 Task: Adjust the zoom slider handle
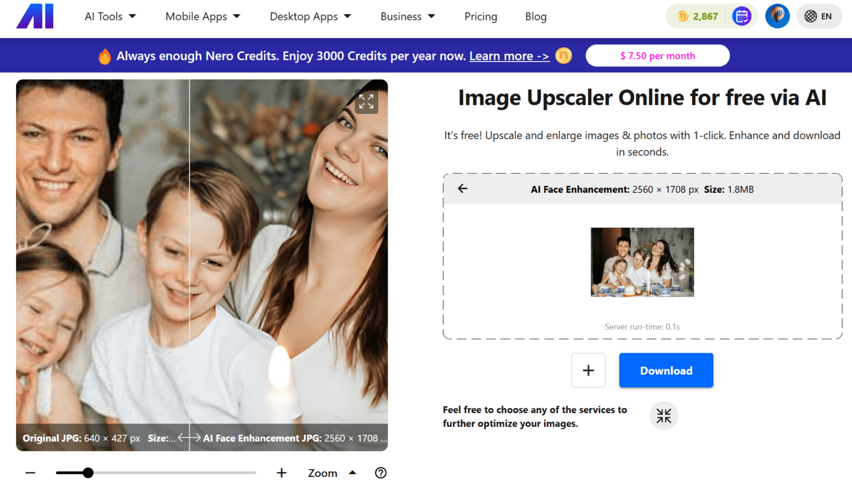click(89, 472)
